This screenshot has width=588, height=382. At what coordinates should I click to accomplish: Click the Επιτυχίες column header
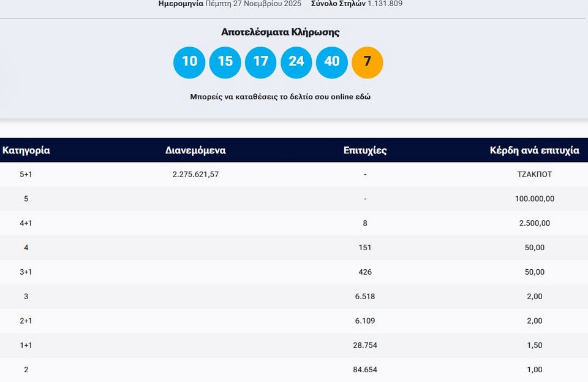pos(365,150)
